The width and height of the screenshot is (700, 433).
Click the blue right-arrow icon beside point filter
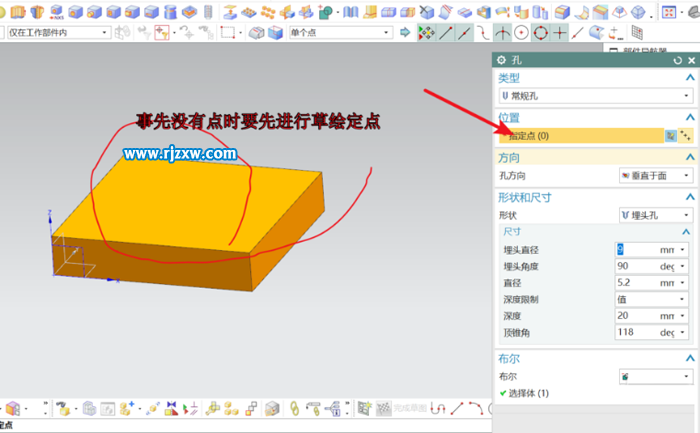pos(405,32)
